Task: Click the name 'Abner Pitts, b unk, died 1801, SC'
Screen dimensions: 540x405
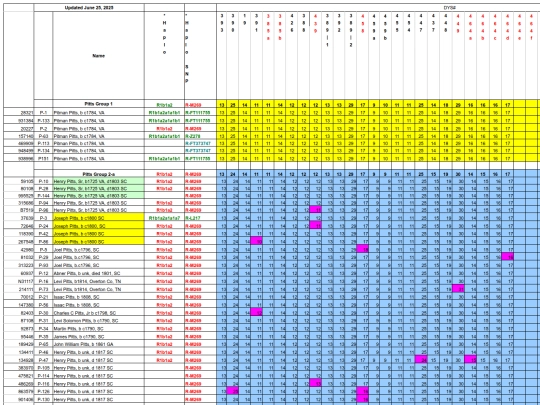Action: [87, 273]
